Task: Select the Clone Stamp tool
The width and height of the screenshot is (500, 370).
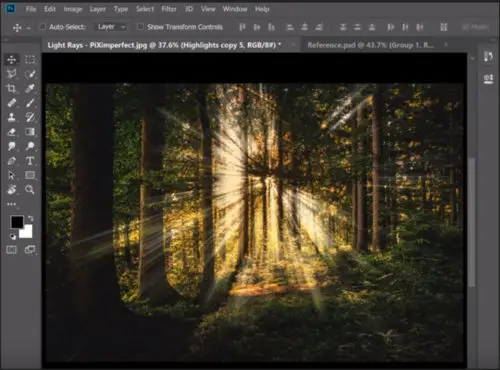Action: [11, 117]
